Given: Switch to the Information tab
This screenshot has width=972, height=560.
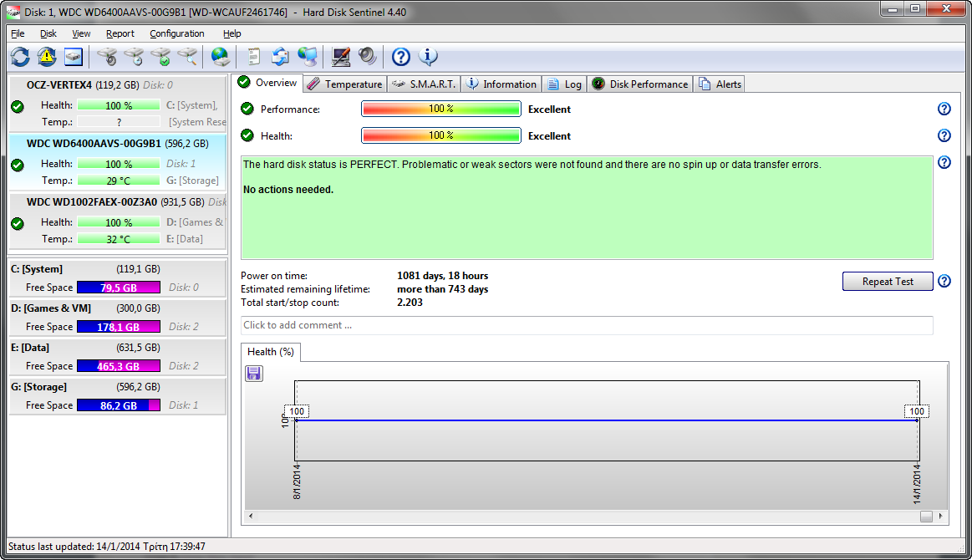Looking at the screenshot, I should pos(501,84).
